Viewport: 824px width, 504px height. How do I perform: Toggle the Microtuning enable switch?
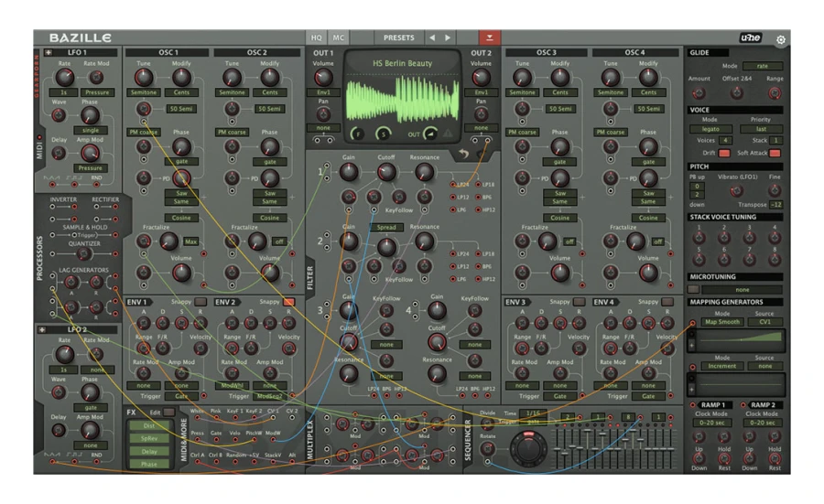694,289
